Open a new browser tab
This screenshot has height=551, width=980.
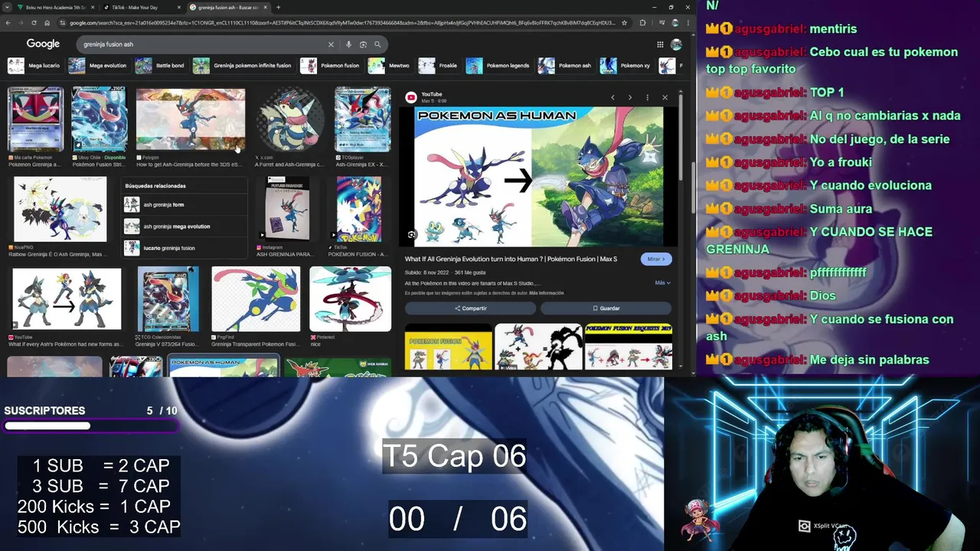tap(278, 8)
